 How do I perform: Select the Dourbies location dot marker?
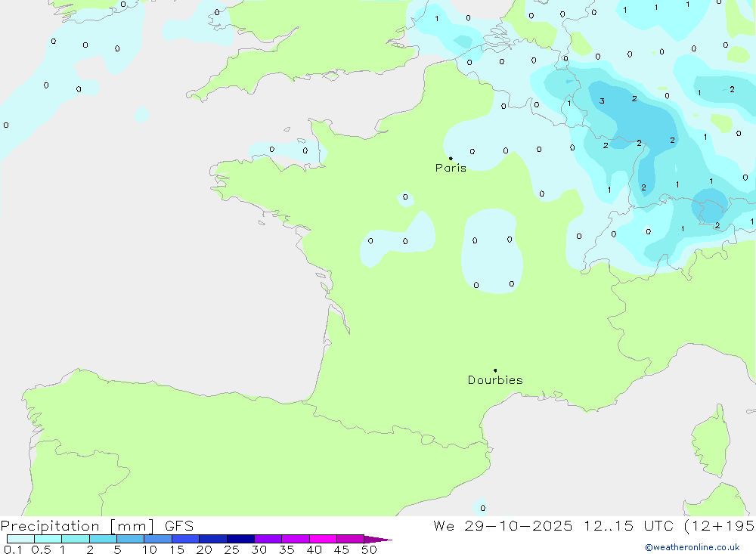click(x=495, y=370)
